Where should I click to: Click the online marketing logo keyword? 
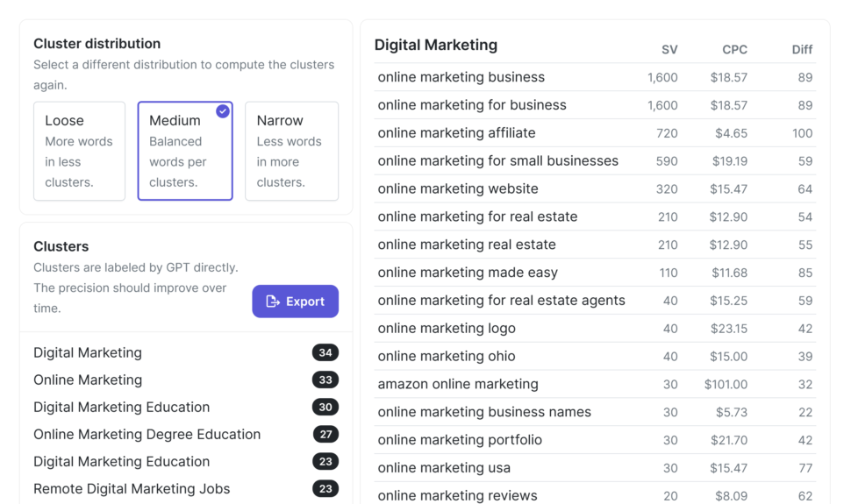pyautogui.click(x=447, y=328)
